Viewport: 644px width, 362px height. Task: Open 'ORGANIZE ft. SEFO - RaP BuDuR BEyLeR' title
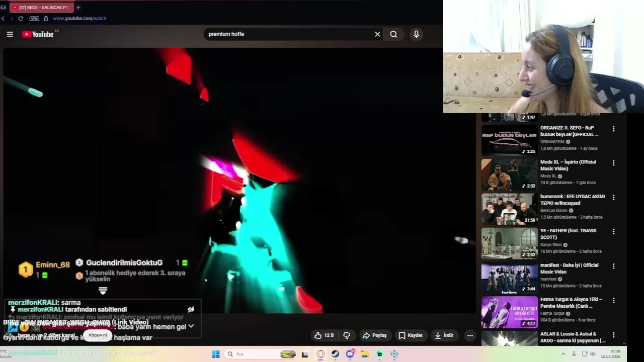(569, 131)
